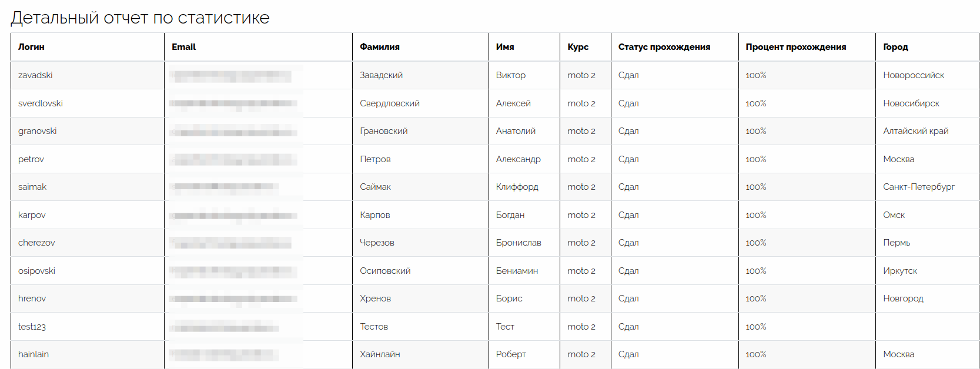
Task: Click the Процент прохождения column header
Action: (795, 47)
